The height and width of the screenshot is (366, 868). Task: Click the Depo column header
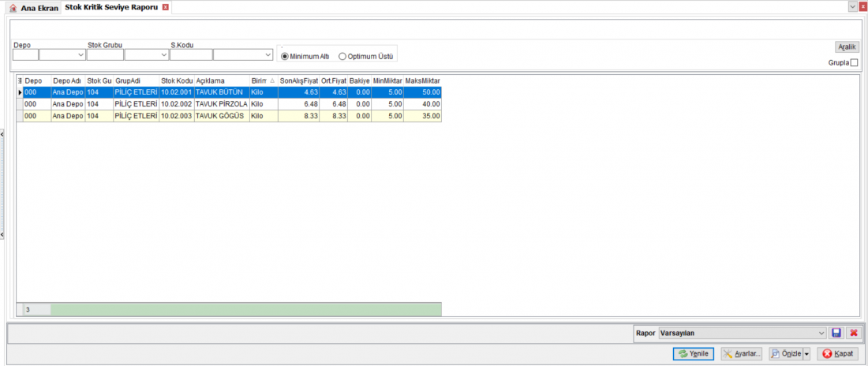point(36,80)
